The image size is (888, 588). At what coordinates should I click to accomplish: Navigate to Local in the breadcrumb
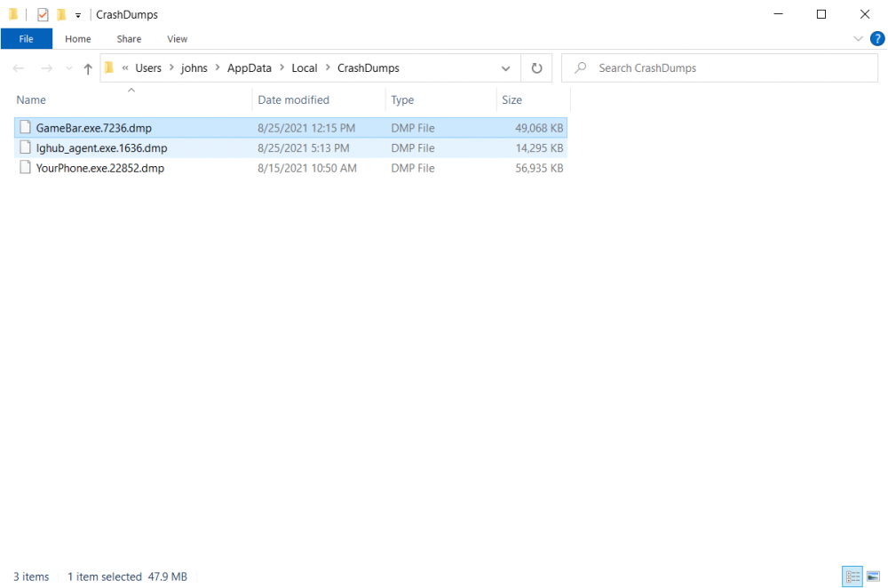[x=304, y=68]
